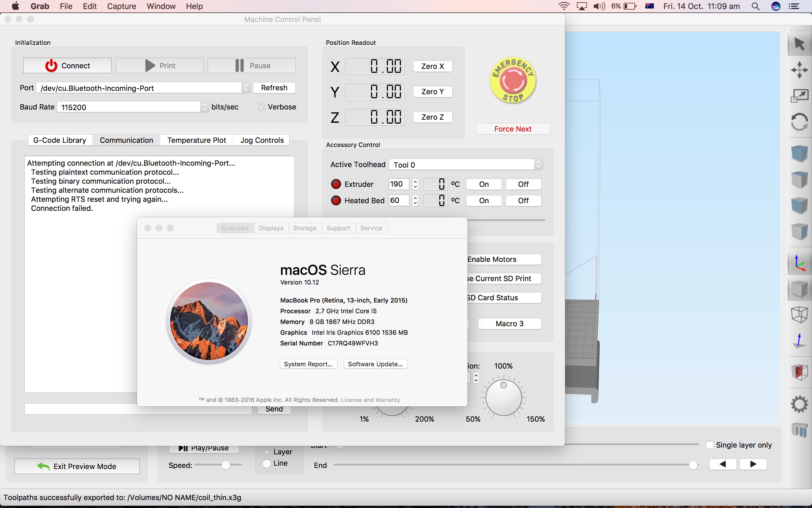The width and height of the screenshot is (812, 508).
Task: Open the Capture menu
Action: click(122, 6)
